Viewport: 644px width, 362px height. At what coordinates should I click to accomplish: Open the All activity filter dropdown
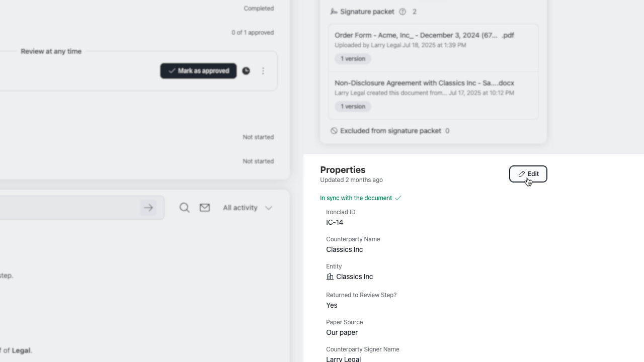[247, 208]
